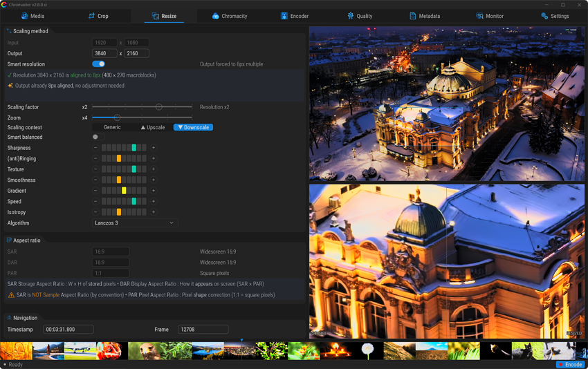This screenshot has height=369, width=588.
Task: Open the Settings gears icon
Action: (544, 16)
